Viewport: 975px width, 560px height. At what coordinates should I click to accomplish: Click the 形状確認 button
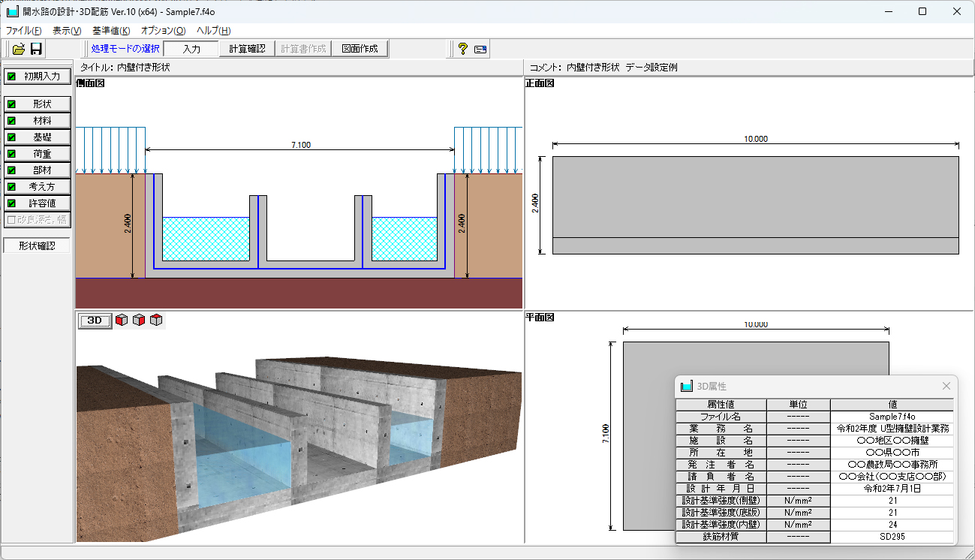pyautogui.click(x=37, y=245)
